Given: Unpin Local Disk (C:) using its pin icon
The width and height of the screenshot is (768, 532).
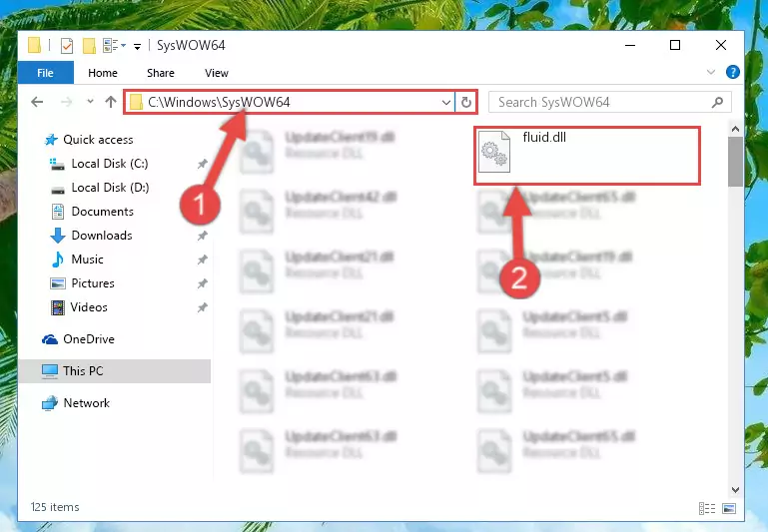Looking at the screenshot, I should pos(203,164).
